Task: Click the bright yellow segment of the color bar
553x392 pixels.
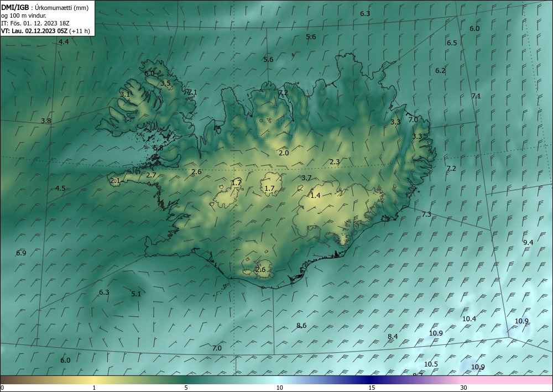Action: click(92, 380)
